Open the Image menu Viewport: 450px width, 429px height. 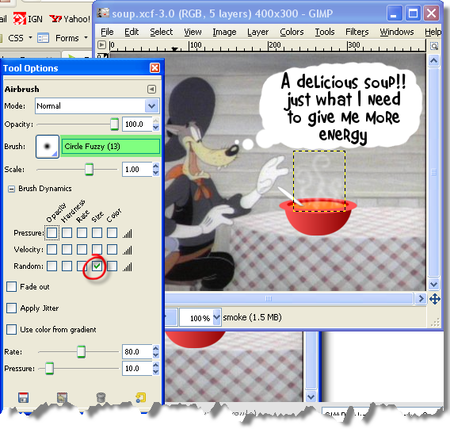(x=224, y=32)
